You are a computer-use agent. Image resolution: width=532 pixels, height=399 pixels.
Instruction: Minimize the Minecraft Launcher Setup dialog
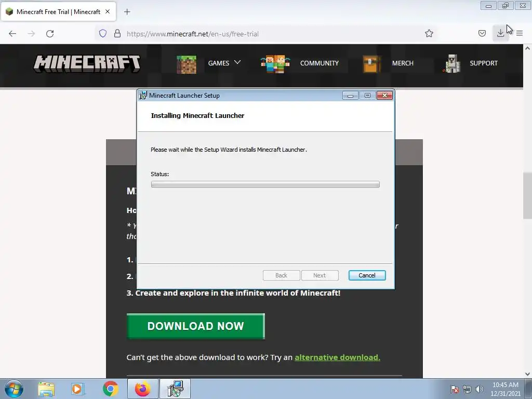[350, 96]
